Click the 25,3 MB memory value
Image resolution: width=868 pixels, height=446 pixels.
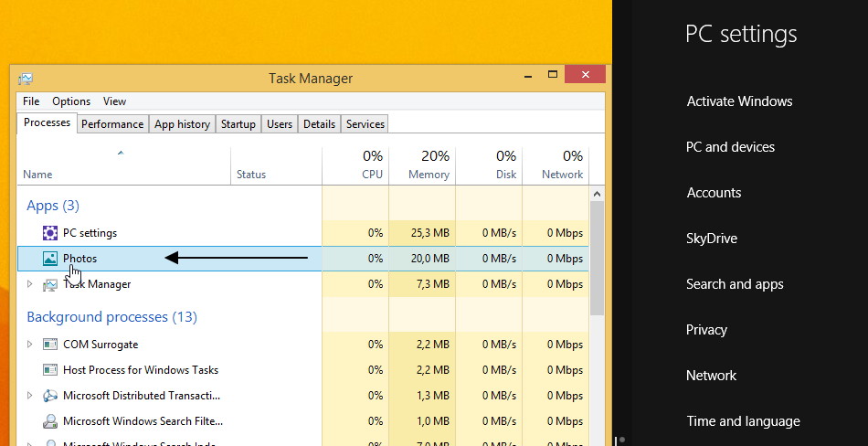[430, 233]
